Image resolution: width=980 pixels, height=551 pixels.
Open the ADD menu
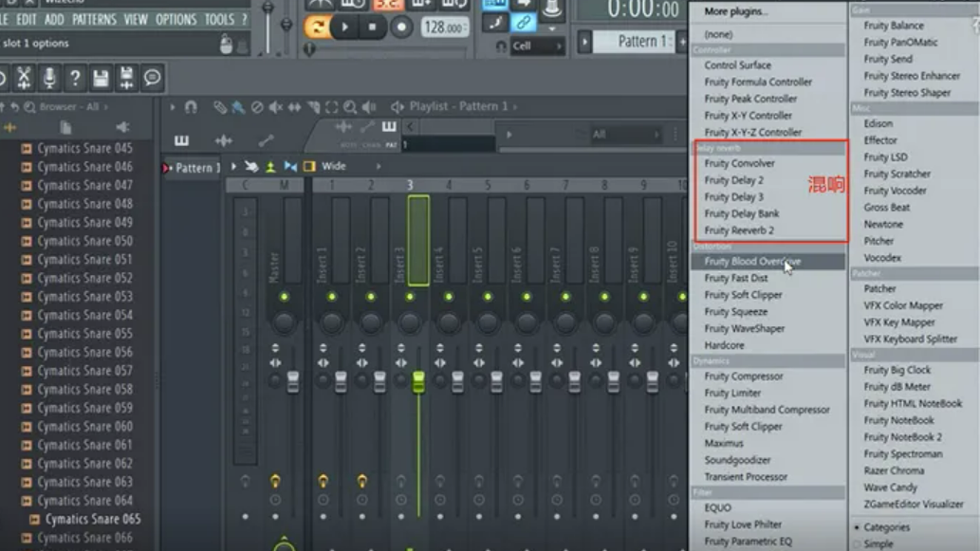pos(54,19)
